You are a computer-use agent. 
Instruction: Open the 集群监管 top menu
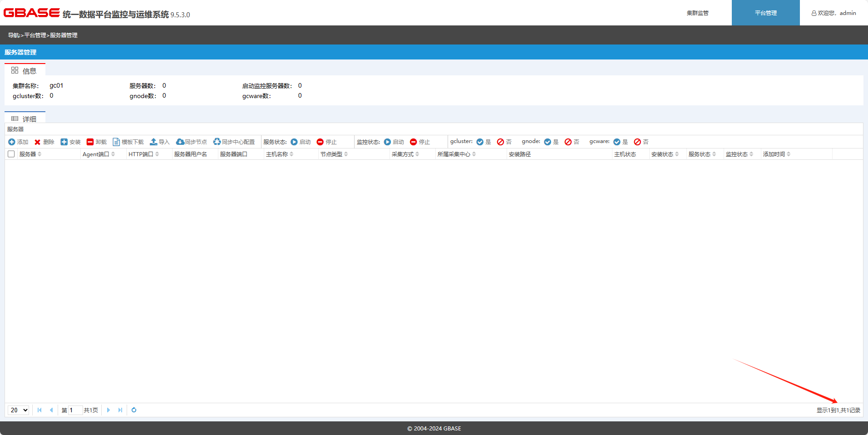[698, 13]
